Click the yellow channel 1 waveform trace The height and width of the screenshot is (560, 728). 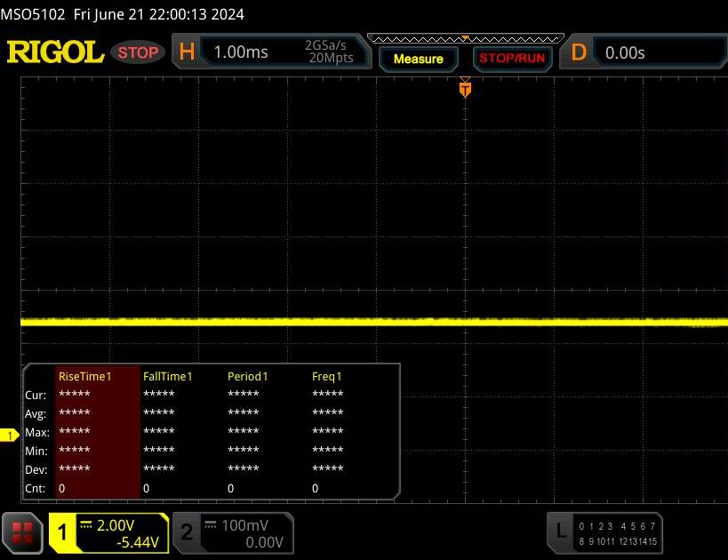point(374,321)
